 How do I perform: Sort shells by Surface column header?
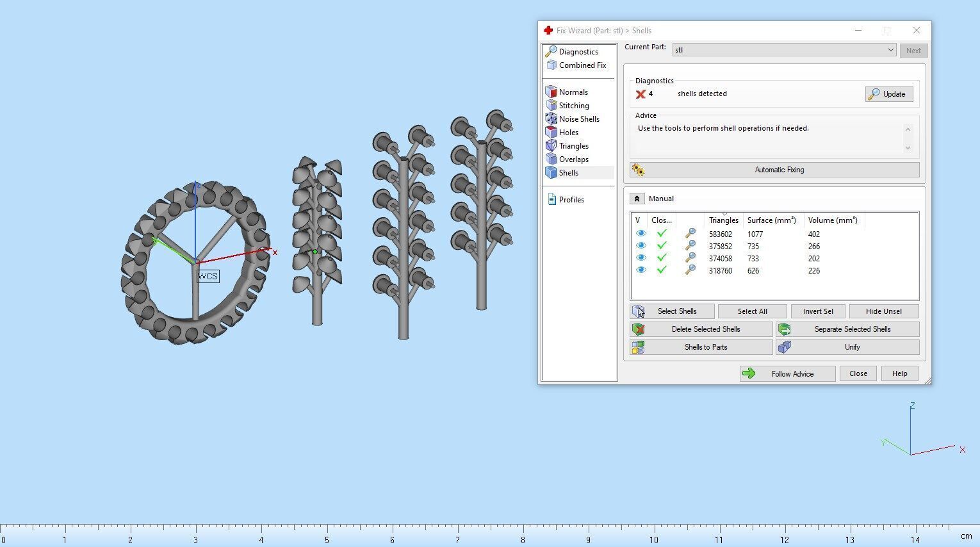[772, 220]
